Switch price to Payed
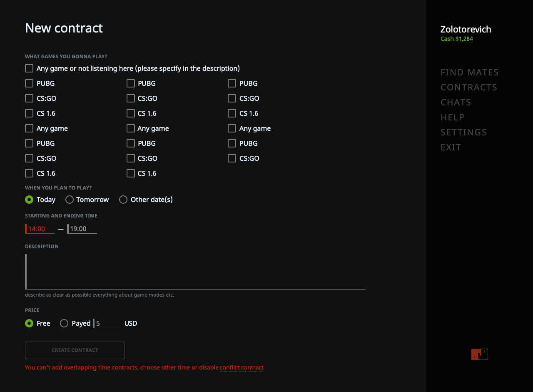The height and width of the screenshot is (392, 533). [x=64, y=323]
